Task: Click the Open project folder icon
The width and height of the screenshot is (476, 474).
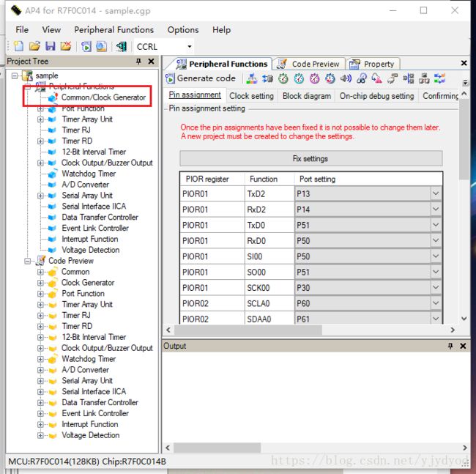Action: pyautogui.click(x=34, y=46)
